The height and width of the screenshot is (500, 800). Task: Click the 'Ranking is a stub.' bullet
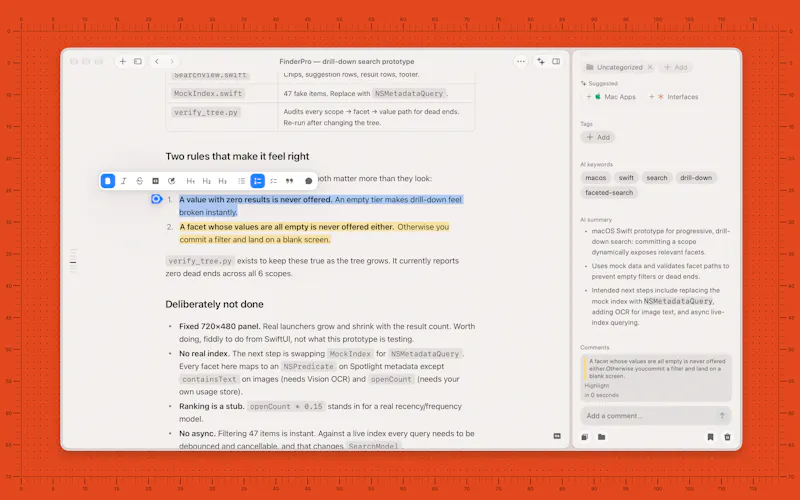(x=212, y=407)
